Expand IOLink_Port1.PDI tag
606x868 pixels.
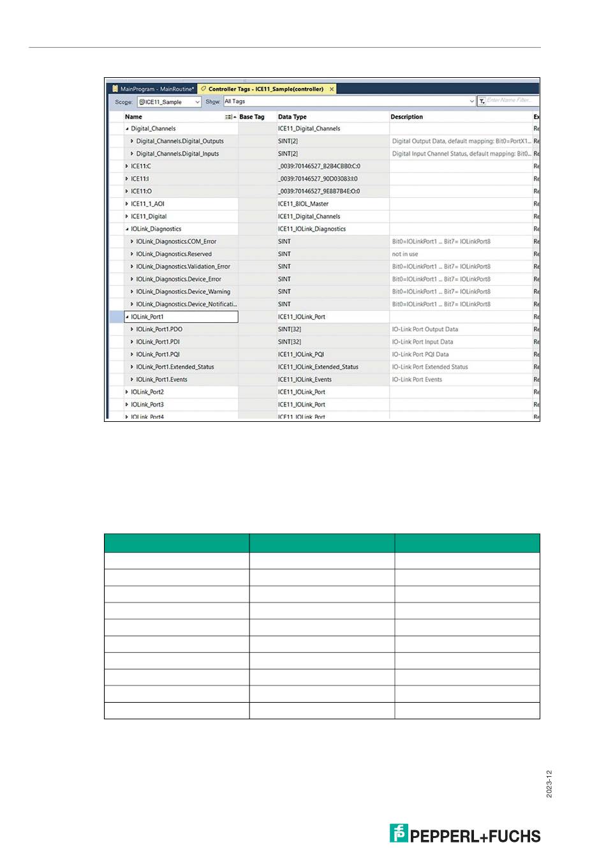pyautogui.click(x=132, y=342)
